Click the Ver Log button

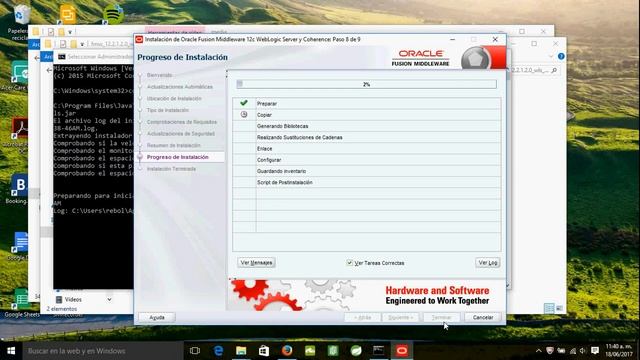488,262
